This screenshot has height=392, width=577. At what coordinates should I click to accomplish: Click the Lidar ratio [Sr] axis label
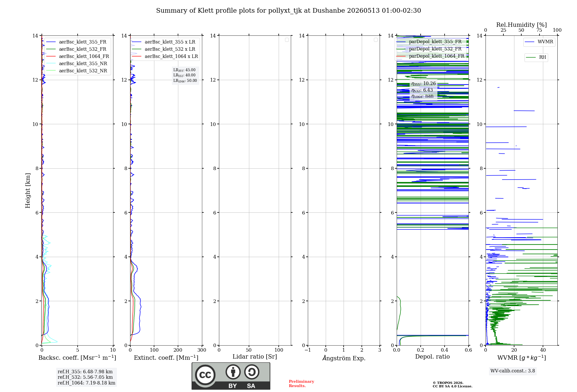tap(255, 357)
